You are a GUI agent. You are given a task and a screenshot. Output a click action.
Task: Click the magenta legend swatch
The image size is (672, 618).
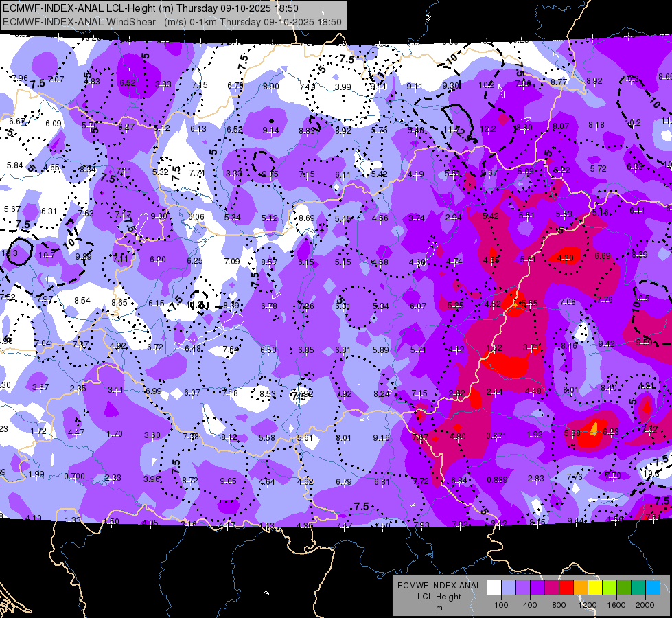pyautogui.click(x=552, y=587)
